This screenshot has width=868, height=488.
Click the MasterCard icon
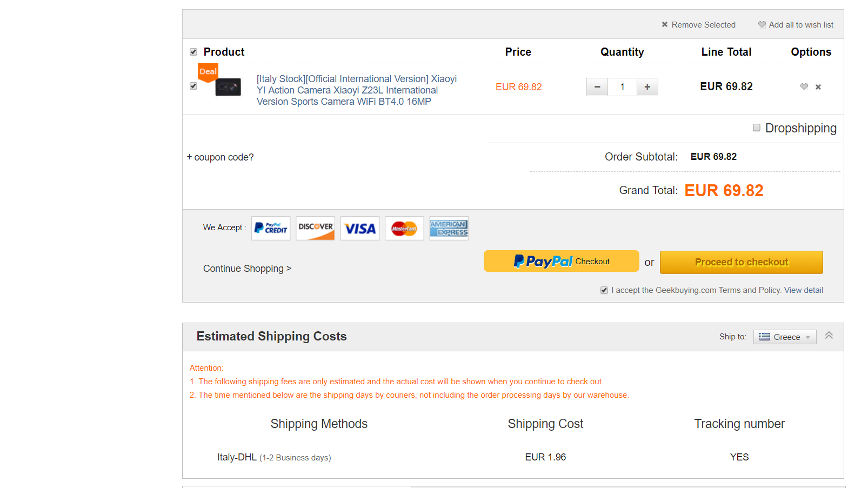404,228
